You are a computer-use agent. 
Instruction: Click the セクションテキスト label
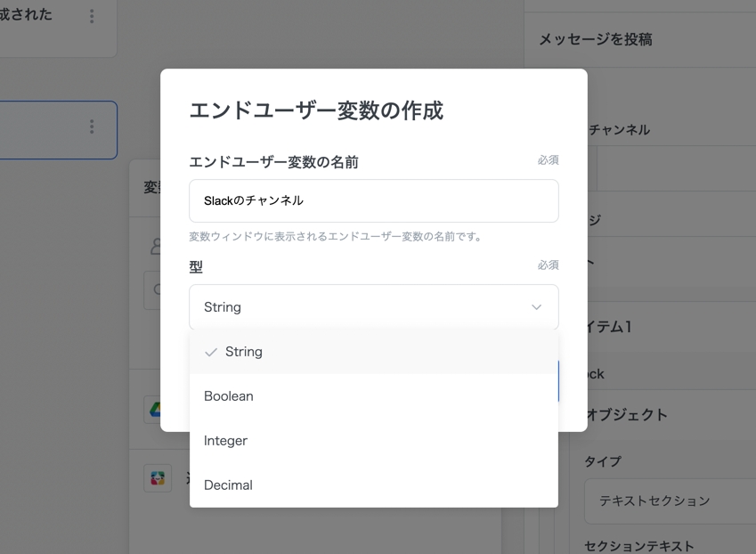[638, 545]
